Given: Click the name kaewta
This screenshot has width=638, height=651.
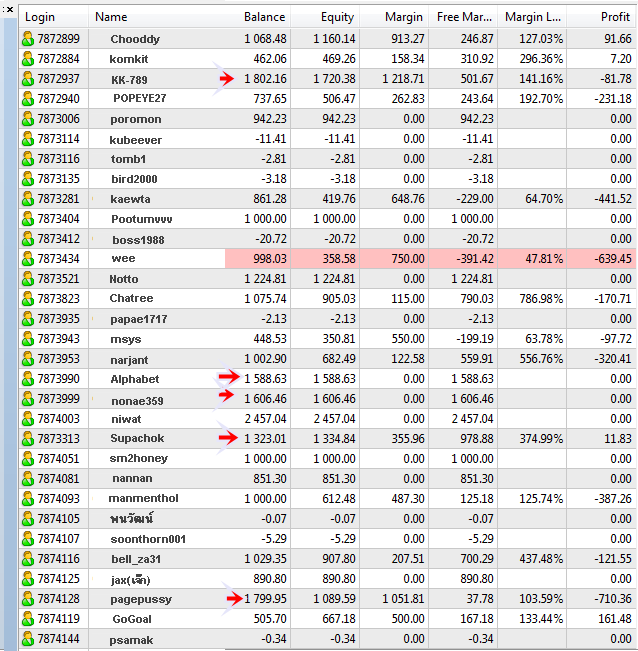Looking at the screenshot, I should coord(130,199).
